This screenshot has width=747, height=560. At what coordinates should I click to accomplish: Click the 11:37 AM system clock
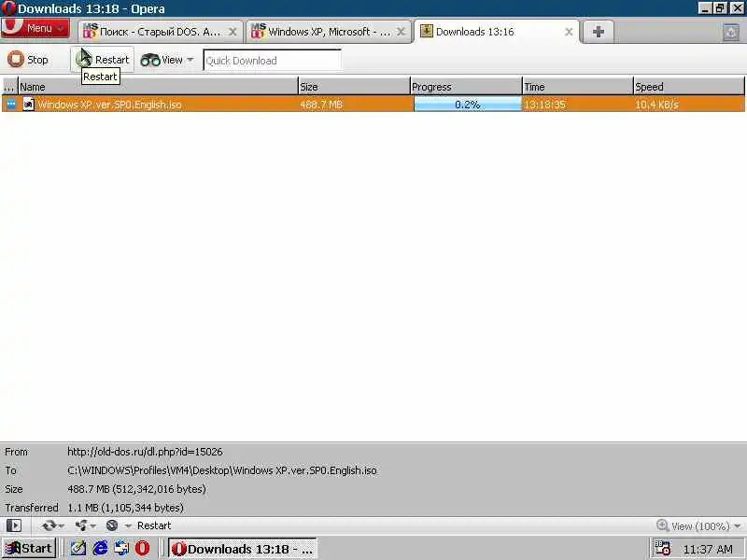coord(708,549)
